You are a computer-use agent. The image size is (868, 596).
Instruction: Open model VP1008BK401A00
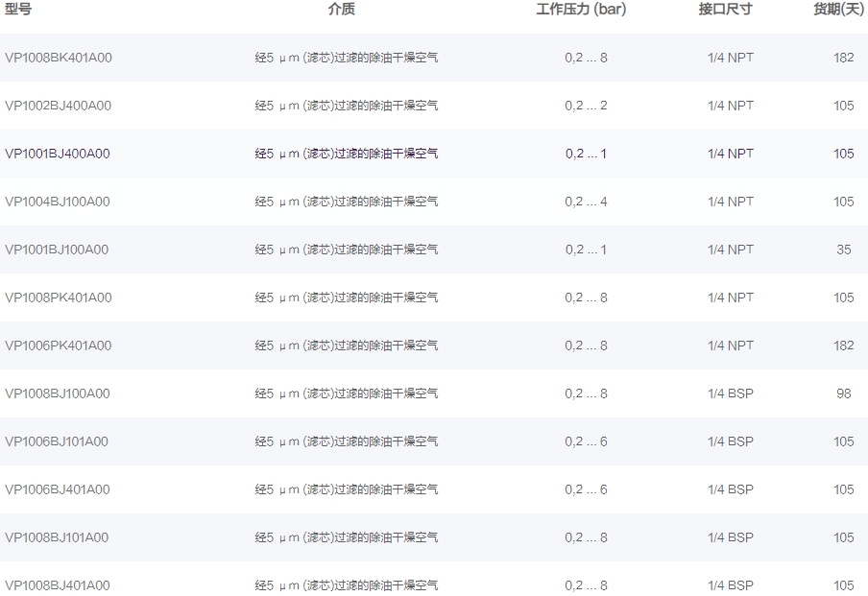(59, 58)
